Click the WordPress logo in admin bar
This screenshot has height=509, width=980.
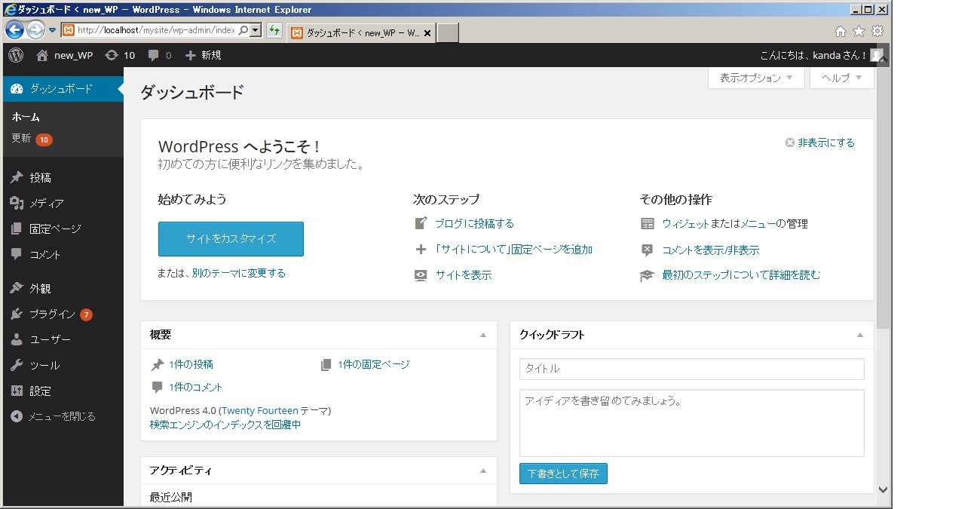tap(16, 55)
